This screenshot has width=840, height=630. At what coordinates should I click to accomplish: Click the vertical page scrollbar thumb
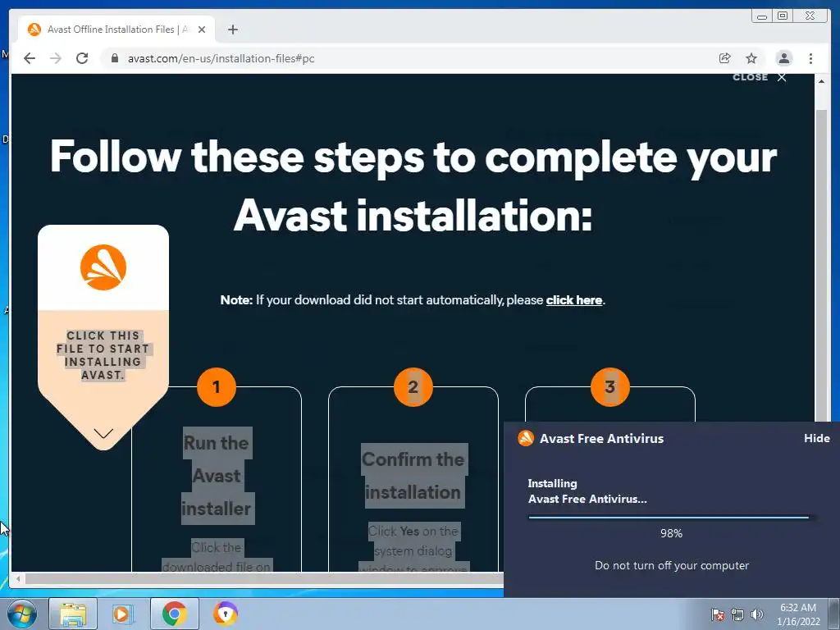pos(821,265)
